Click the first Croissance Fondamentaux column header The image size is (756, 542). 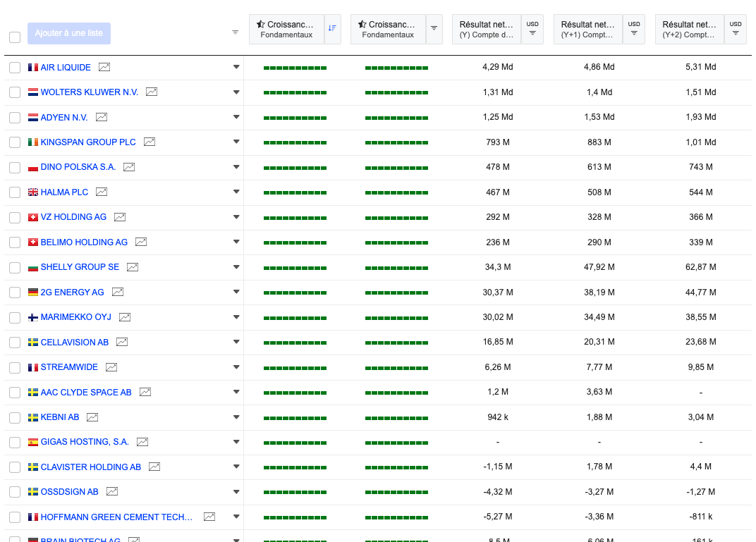click(286, 29)
